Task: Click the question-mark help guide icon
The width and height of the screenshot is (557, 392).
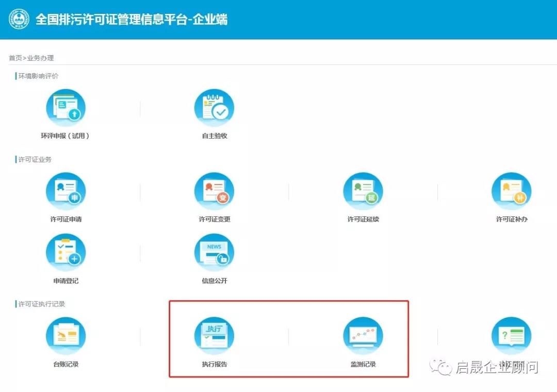Action: click(x=511, y=335)
